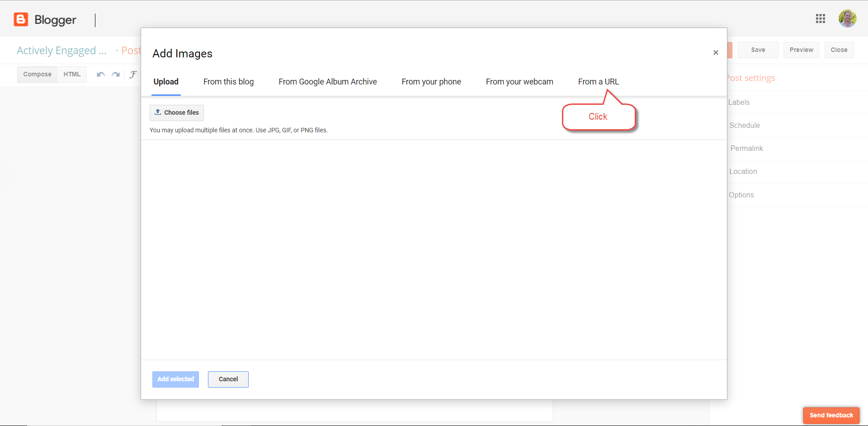Click the Choose files button

click(x=176, y=112)
